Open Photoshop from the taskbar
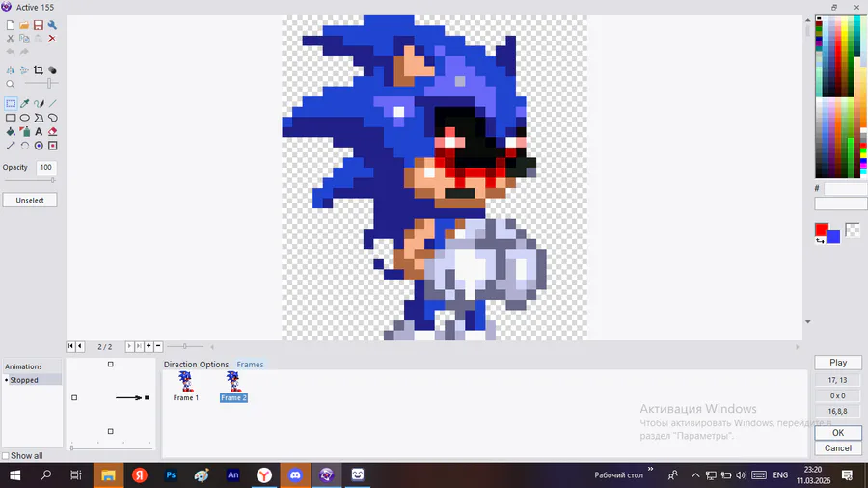The image size is (868, 488). point(171,475)
